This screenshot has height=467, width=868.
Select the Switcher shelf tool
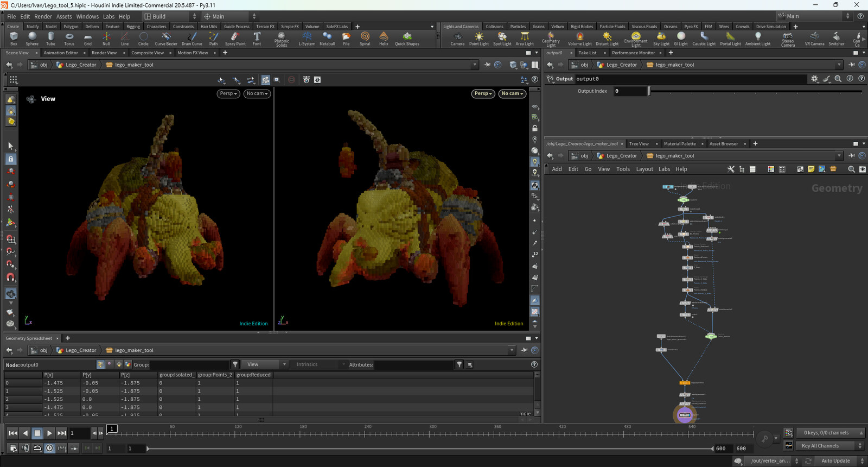[x=836, y=39]
